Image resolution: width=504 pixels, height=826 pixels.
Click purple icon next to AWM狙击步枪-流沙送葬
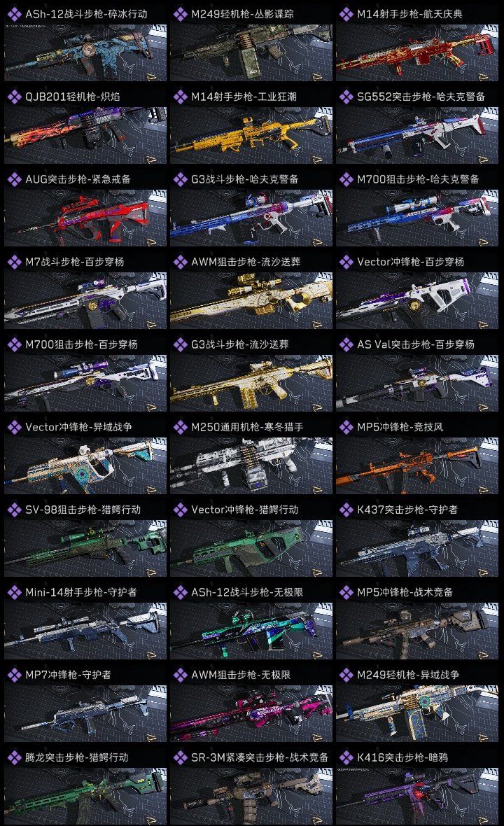(180, 262)
